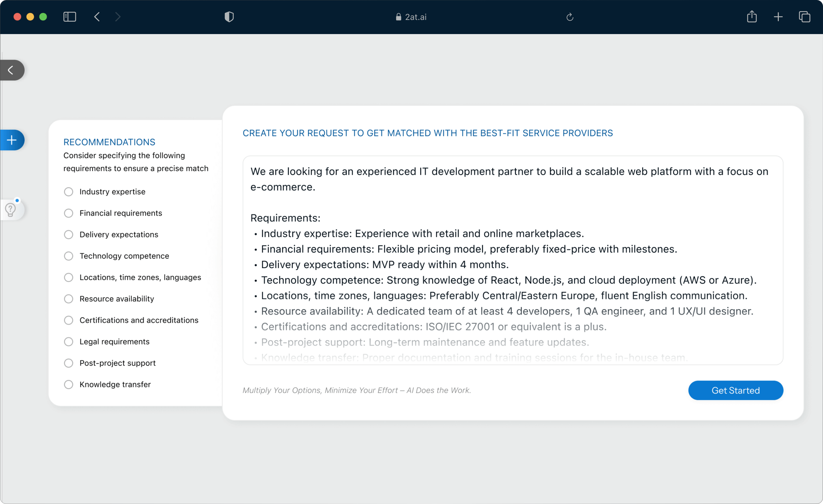This screenshot has height=504, width=823.
Task: Click the blue plus new request button
Action: point(12,140)
